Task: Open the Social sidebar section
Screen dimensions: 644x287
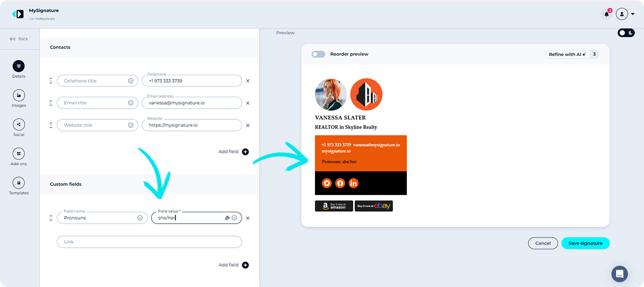Action: 19,127
